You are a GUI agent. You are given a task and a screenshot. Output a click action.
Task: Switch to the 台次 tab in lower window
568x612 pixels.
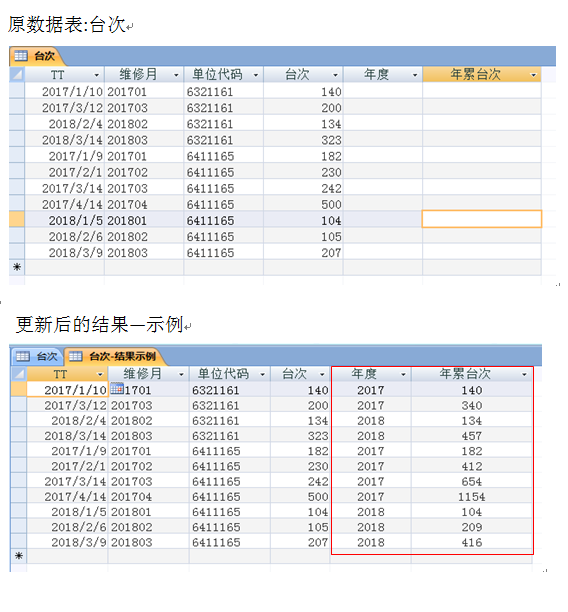click(37, 356)
